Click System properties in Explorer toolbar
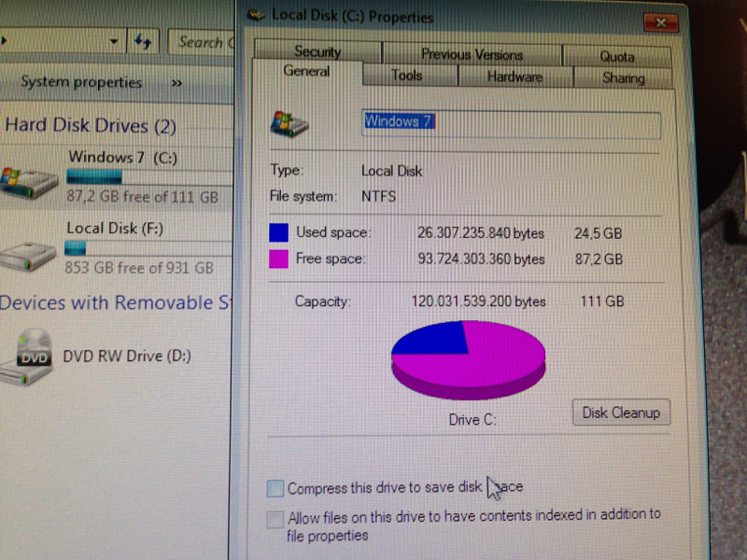 pyautogui.click(x=81, y=82)
